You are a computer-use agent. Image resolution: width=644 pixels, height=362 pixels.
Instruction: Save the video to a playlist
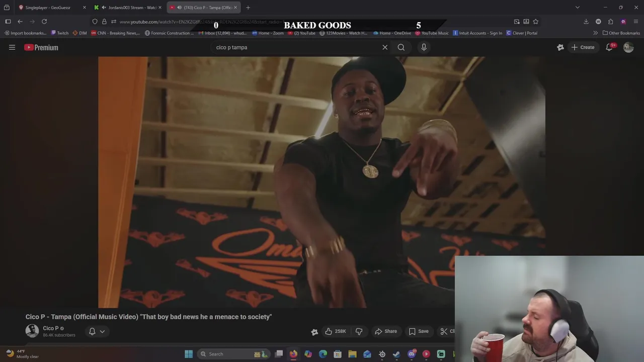(419, 331)
